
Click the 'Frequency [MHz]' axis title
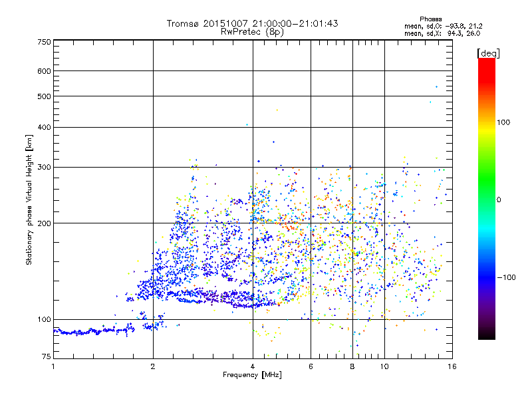(x=252, y=375)
